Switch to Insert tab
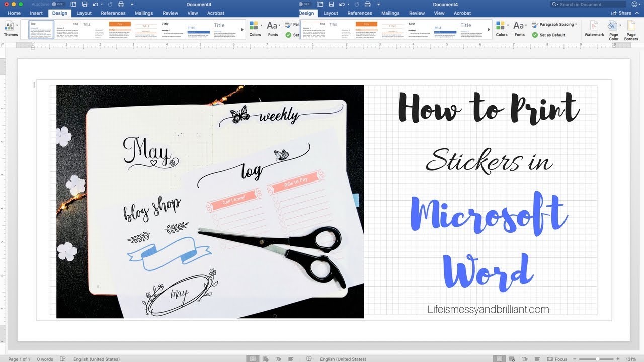This screenshot has height=362, width=644. (x=36, y=13)
